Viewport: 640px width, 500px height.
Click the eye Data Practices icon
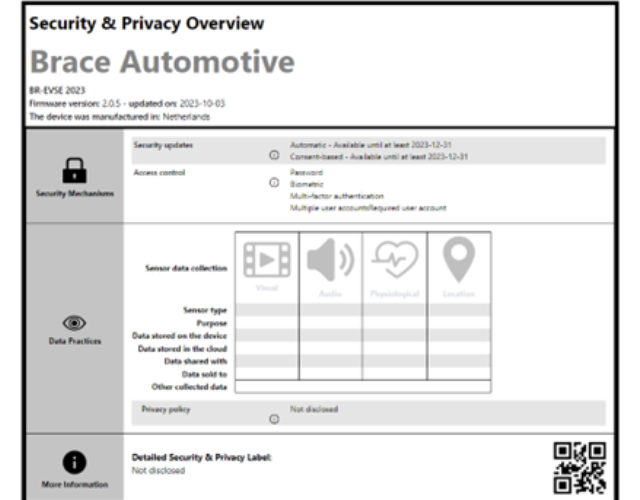(x=74, y=323)
